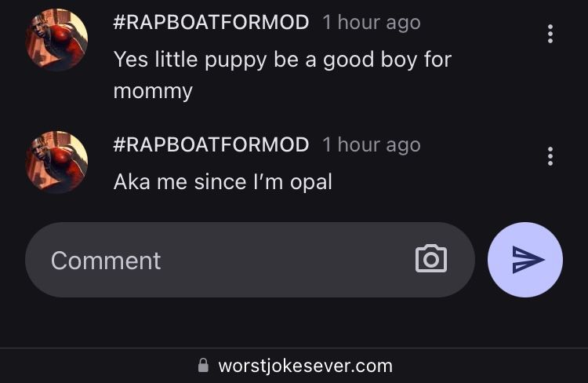588x383 pixels.
Task: Tap the avatar beside the opal comment
Action: click(56, 162)
